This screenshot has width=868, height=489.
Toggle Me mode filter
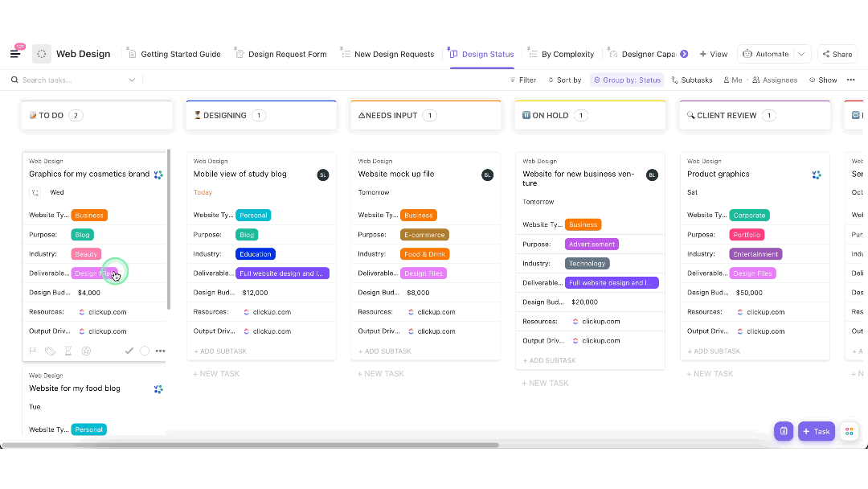click(x=733, y=80)
